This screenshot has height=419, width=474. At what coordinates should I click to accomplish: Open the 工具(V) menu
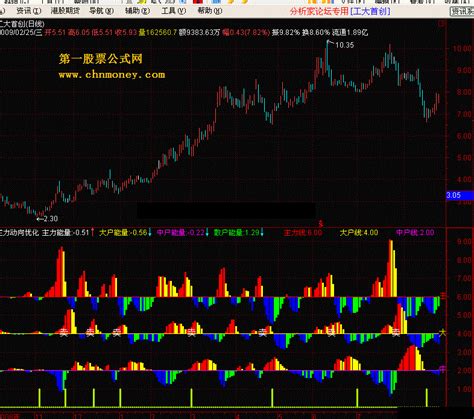pyautogui.click(x=174, y=11)
